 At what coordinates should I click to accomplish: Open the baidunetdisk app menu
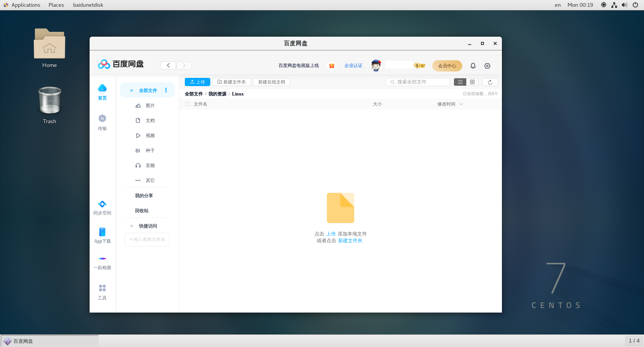(x=88, y=5)
